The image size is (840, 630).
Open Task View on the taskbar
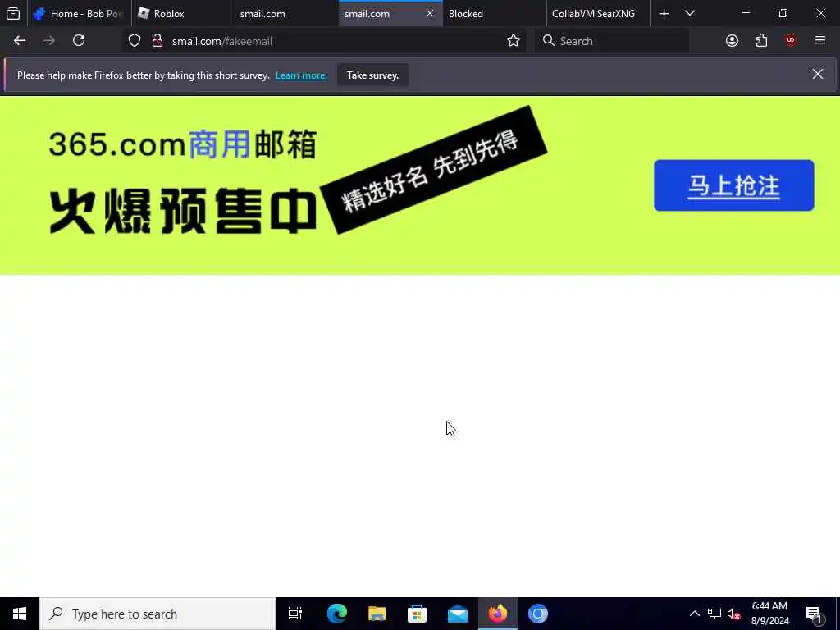(295, 614)
